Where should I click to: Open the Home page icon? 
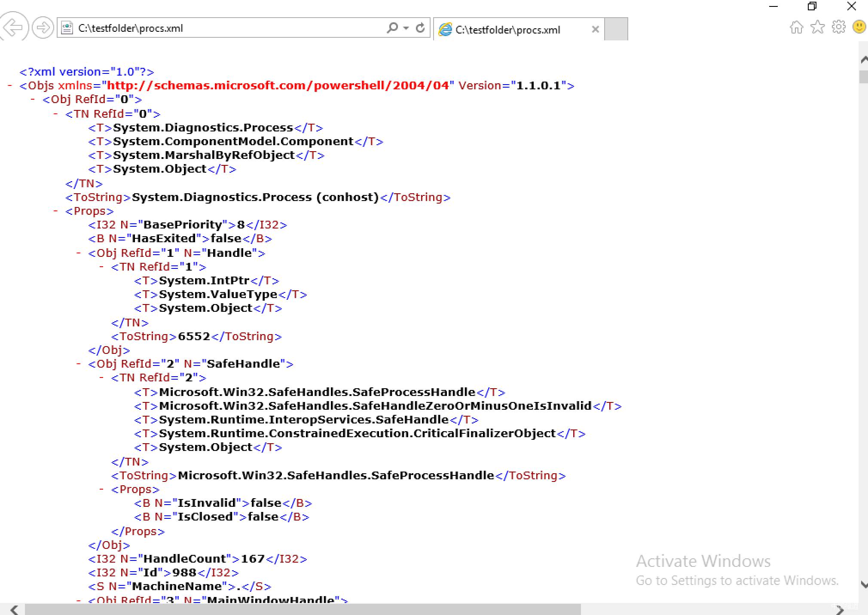pos(797,27)
